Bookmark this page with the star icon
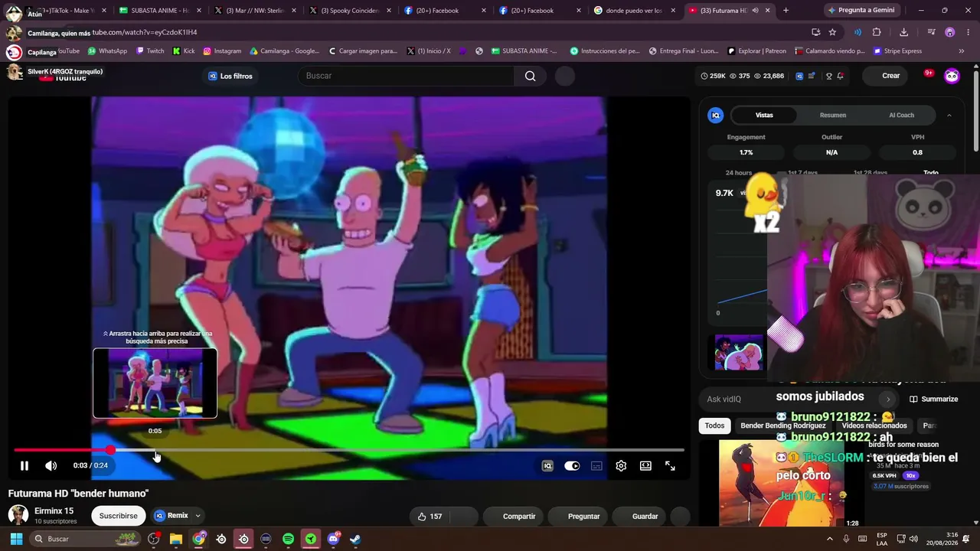This screenshot has width=980, height=551. (x=832, y=32)
